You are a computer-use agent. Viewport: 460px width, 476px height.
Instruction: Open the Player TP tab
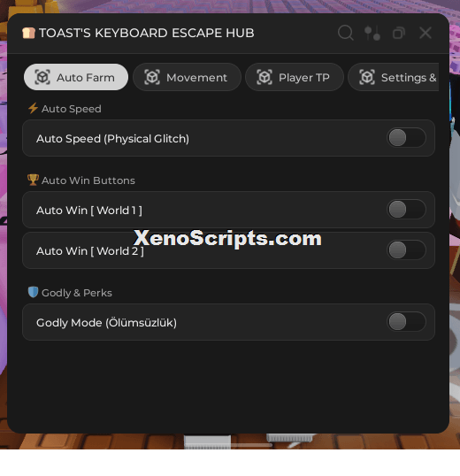coord(295,77)
